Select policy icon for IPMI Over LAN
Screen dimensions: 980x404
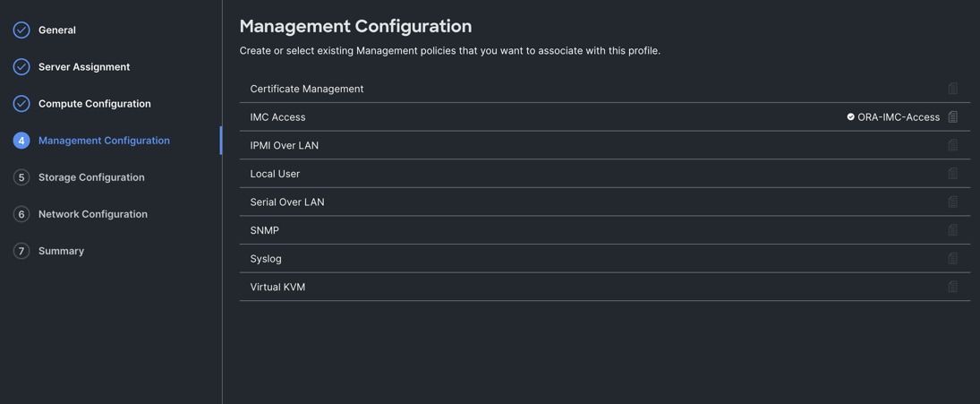[x=952, y=145]
